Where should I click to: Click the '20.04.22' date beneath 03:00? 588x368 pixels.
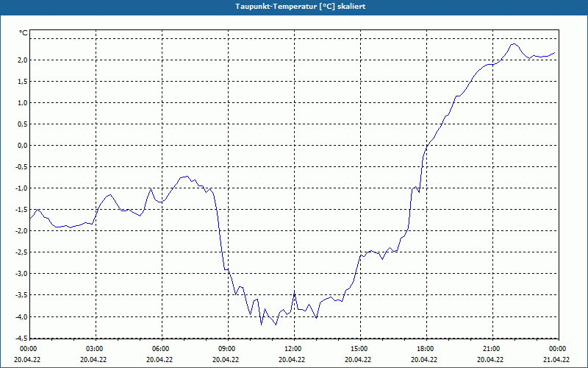93,360
